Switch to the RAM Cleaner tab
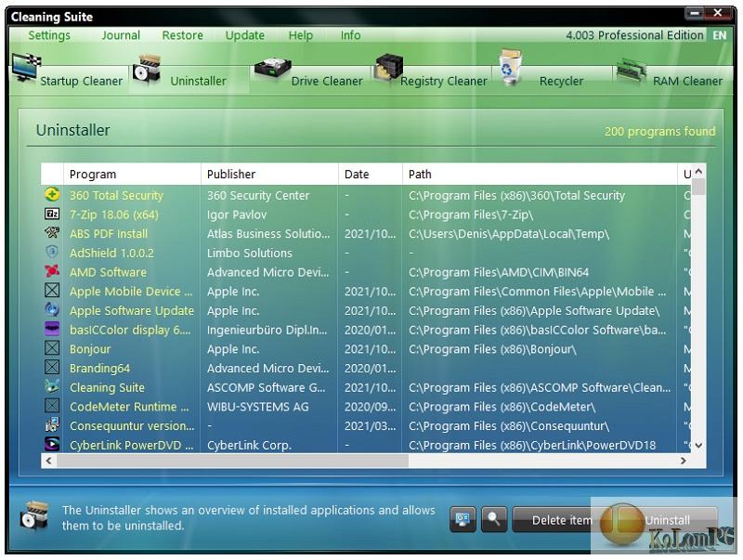The height and width of the screenshot is (560, 743). pos(672,81)
